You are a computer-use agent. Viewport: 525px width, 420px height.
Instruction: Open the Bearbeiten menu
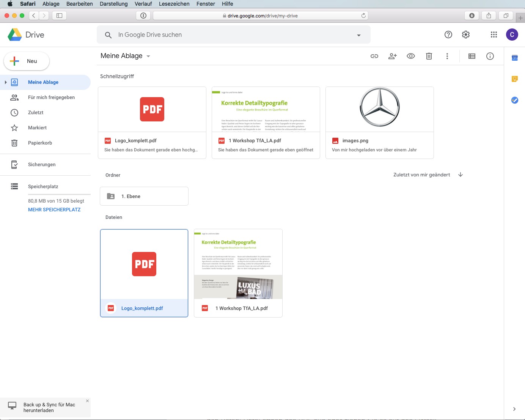tap(80, 4)
